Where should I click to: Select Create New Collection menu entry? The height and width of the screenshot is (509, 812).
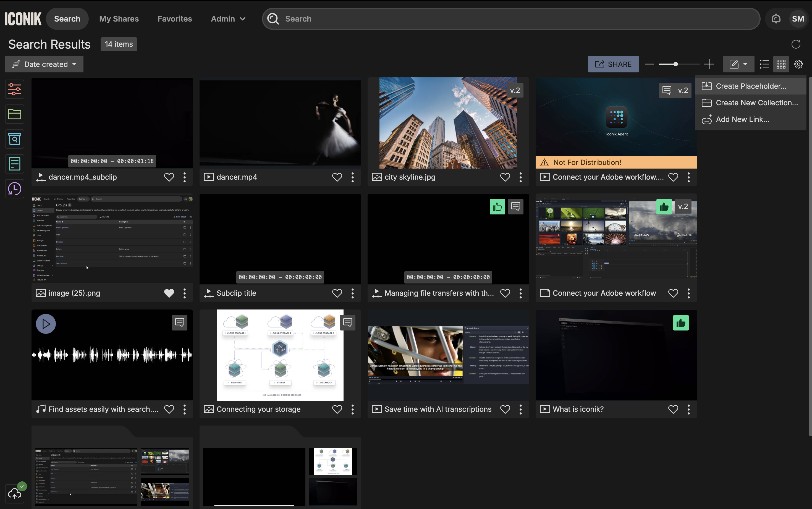pos(756,103)
